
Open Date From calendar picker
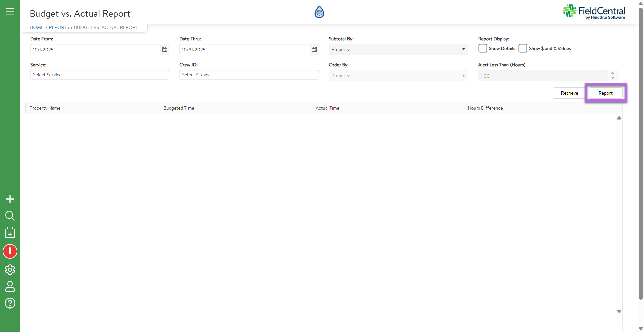(165, 49)
